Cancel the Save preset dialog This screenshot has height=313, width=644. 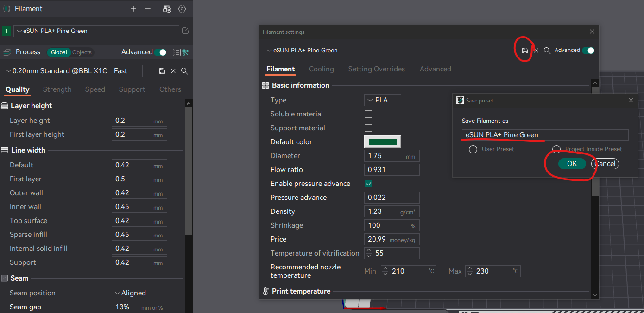point(605,164)
